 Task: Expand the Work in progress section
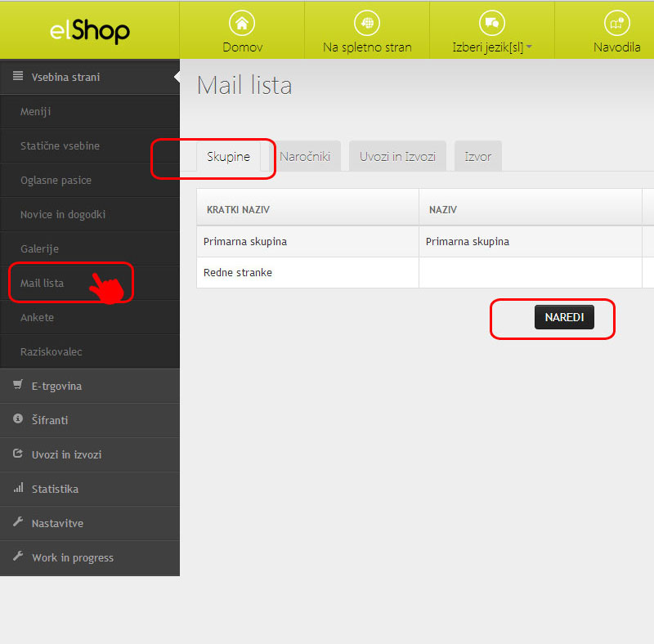[x=90, y=557]
